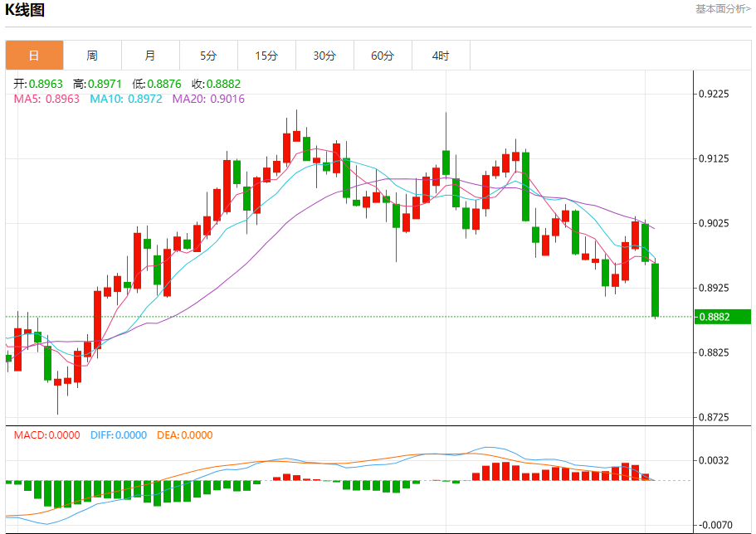Click the K线图 heading
Viewport: 756px width, 534px height.
[x=25, y=10]
